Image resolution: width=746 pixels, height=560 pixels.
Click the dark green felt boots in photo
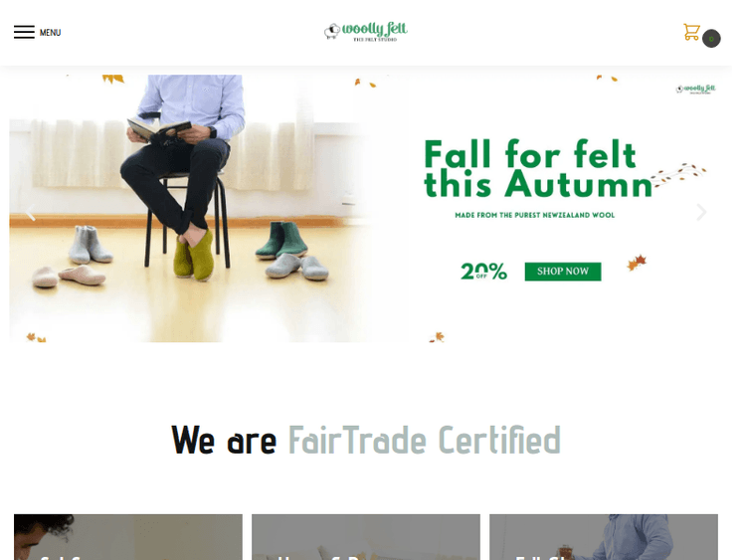pos(281,240)
